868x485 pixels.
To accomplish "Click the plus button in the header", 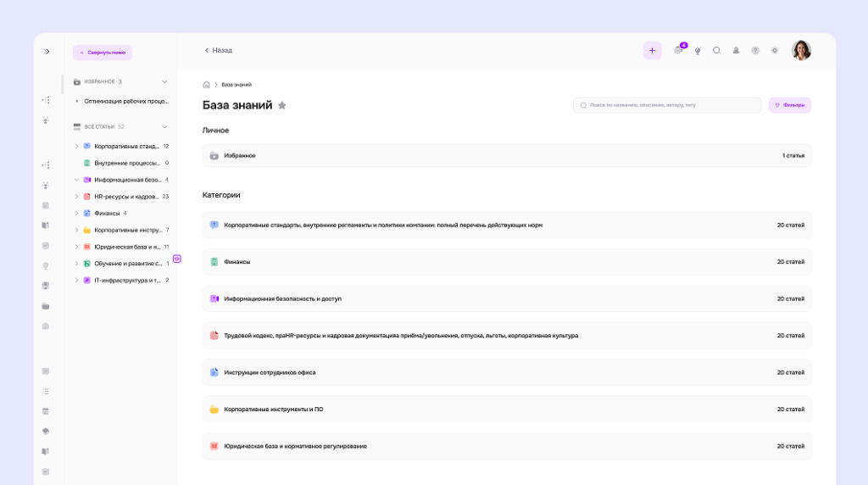I will click(652, 51).
